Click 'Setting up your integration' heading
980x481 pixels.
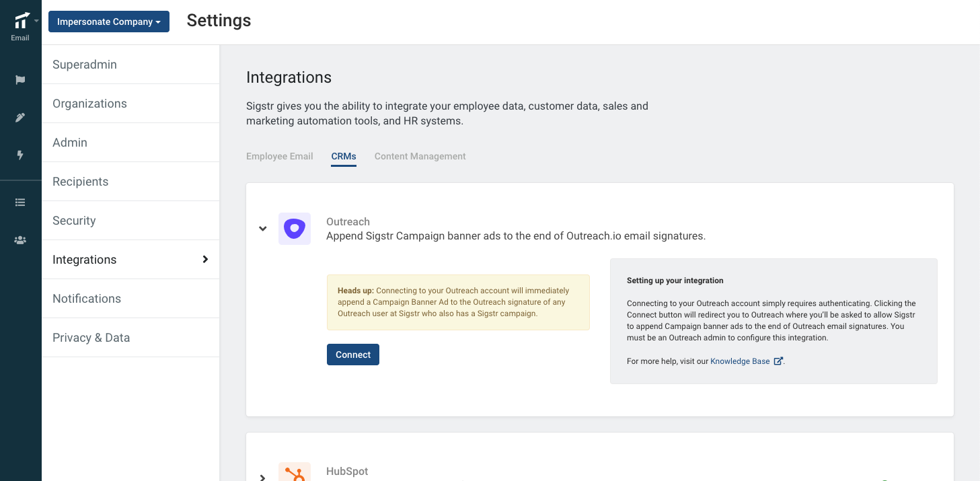tap(675, 281)
